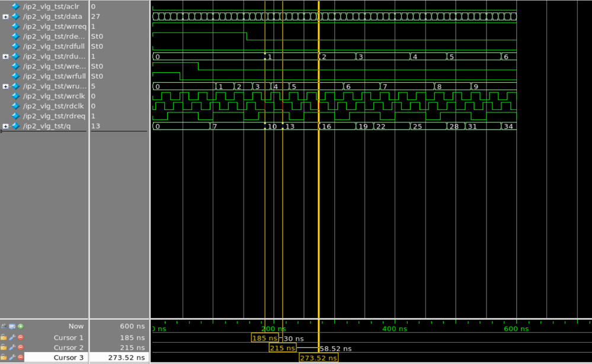Click the rdfull value St0
Viewport: 592px width, 364px height.
pos(97,46)
